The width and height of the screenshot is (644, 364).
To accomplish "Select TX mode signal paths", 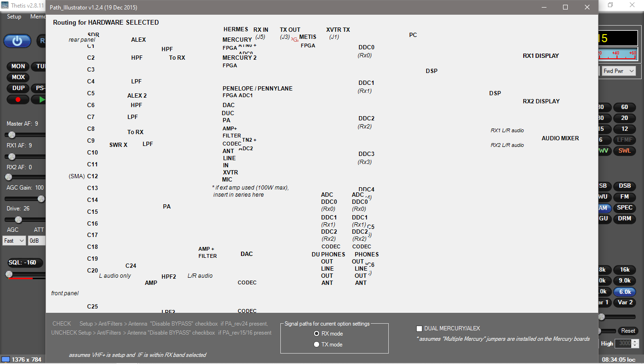I will coord(328,345).
